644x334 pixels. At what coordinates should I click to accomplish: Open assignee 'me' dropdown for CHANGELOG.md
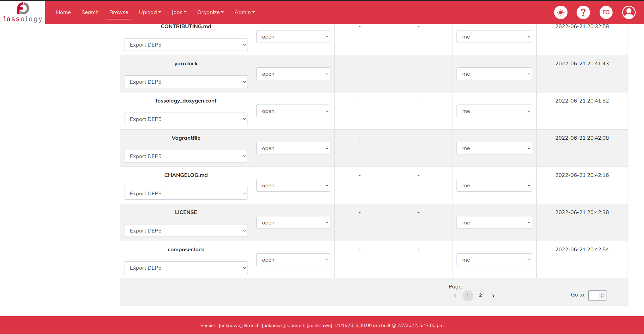coord(494,185)
